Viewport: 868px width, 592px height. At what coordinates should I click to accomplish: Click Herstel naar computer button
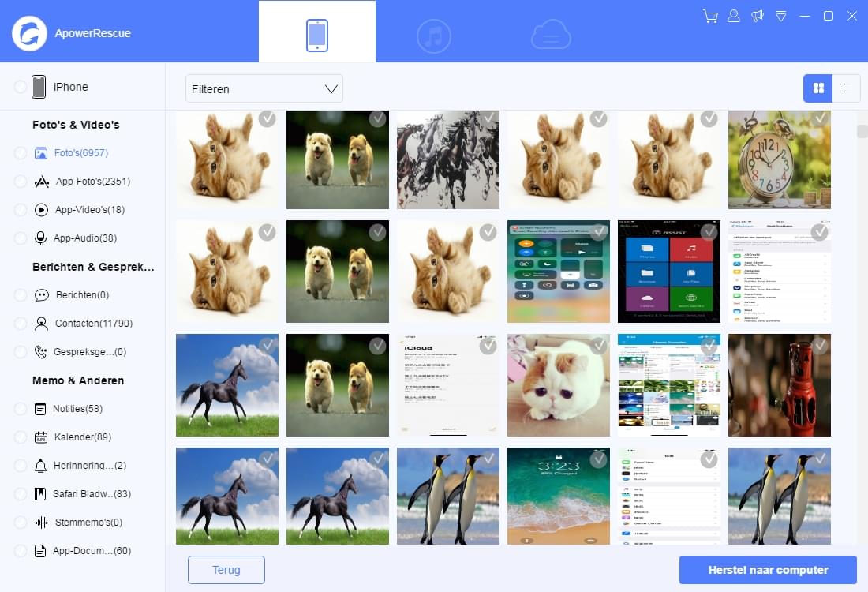point(768,570)
